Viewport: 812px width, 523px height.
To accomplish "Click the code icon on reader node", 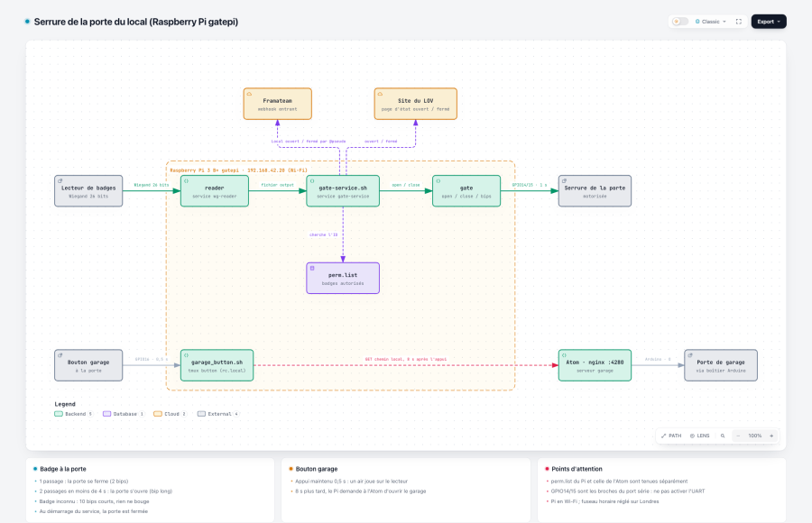I will pyautogui.click(x=186, y=181).
